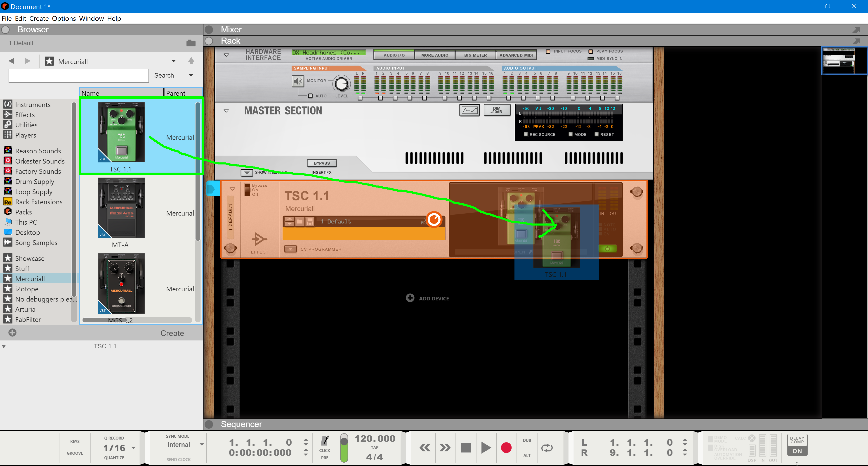Toggle the RESET box on the master meter

(x=597, y=134)
